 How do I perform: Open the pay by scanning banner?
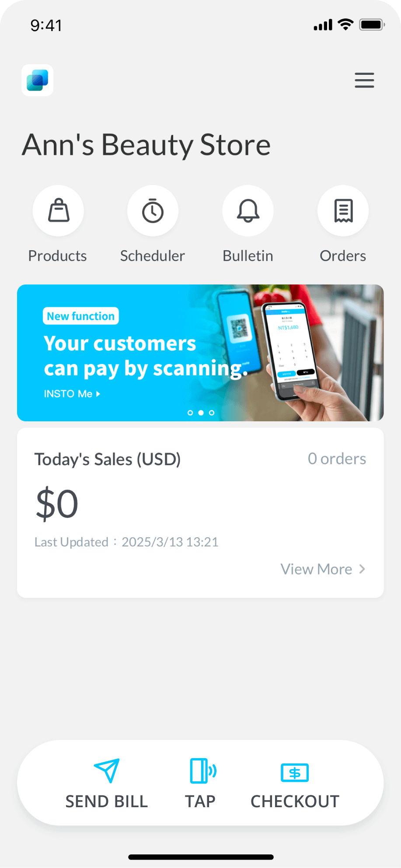tap(200, 353)
